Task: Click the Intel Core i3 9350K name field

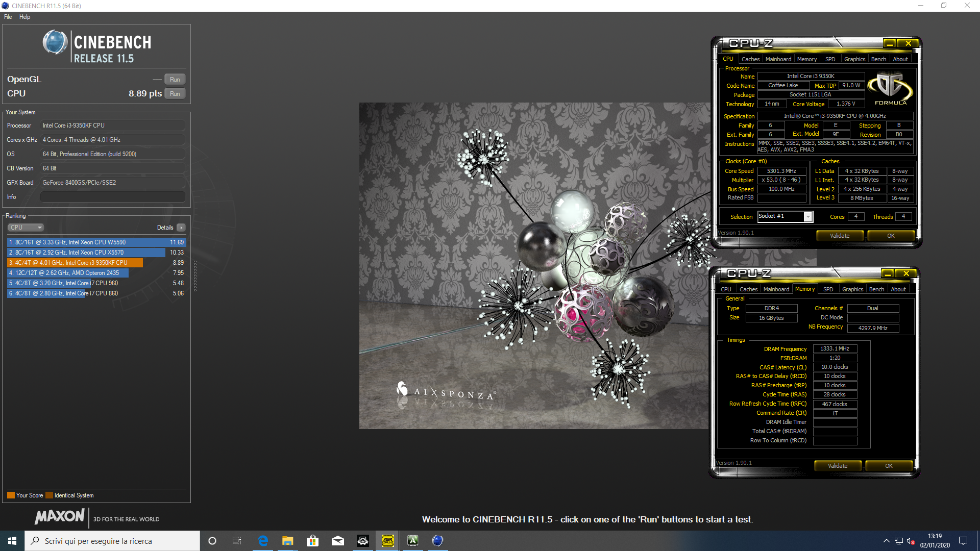Action: [x=811, y=77]
